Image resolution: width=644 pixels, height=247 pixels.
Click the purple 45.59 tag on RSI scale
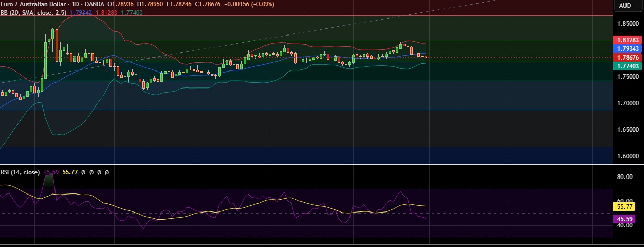coord(624,219)
